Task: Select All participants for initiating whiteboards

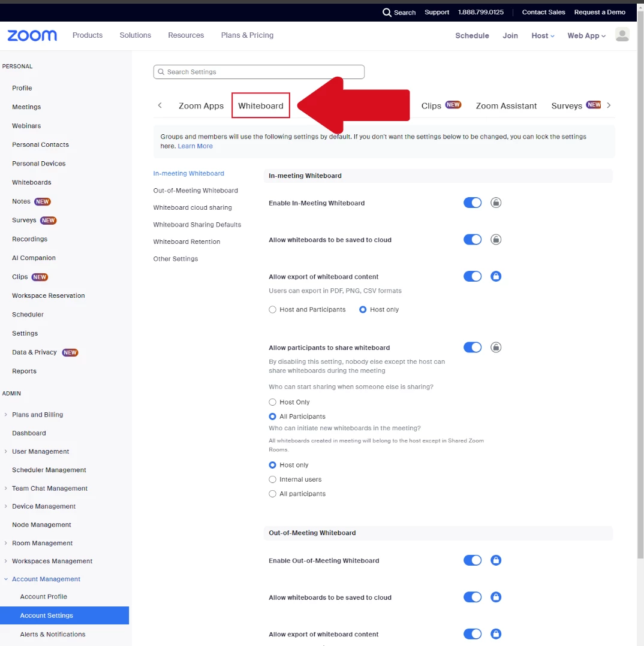Action: (x=272, y=494)
